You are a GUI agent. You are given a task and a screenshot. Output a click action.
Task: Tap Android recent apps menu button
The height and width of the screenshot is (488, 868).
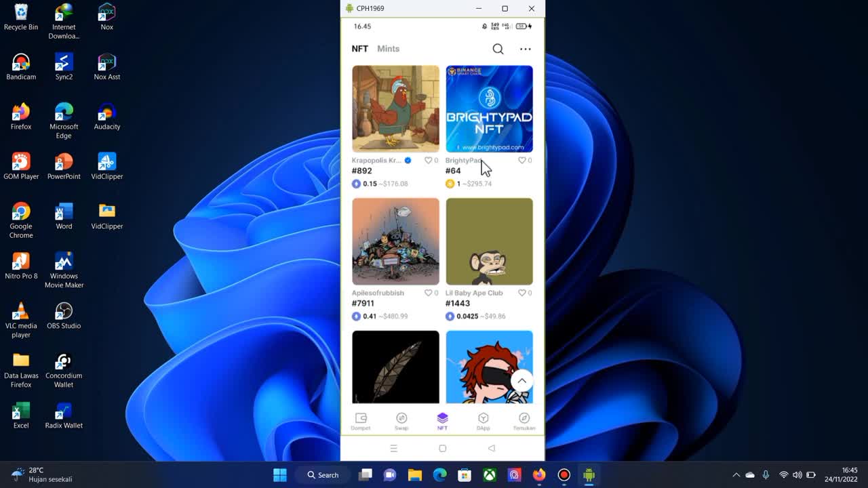tap(393, 449)
